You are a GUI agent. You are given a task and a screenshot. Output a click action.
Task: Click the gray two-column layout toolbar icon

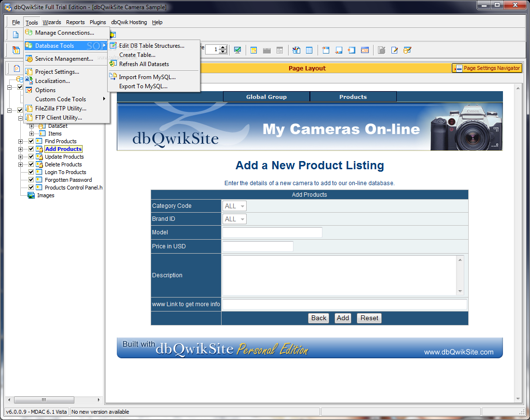coord(267,50)
